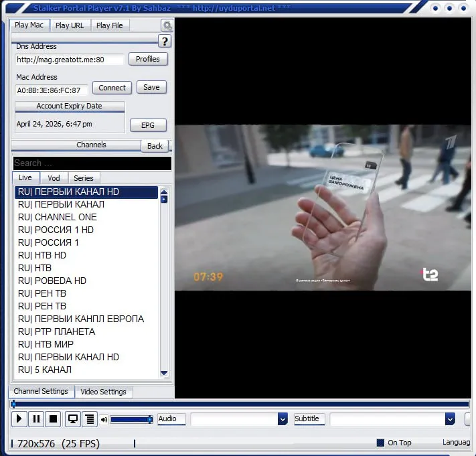Screen dimensions: 476x456
Task: Select channel RU| РТР ПЛАНЕТА
Action: [x=86, y=332]
